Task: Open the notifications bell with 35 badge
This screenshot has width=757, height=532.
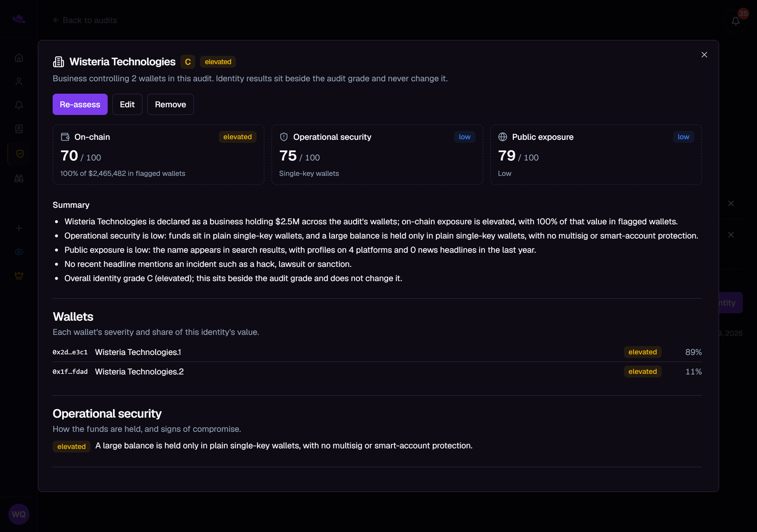Action: pos(736,21)
